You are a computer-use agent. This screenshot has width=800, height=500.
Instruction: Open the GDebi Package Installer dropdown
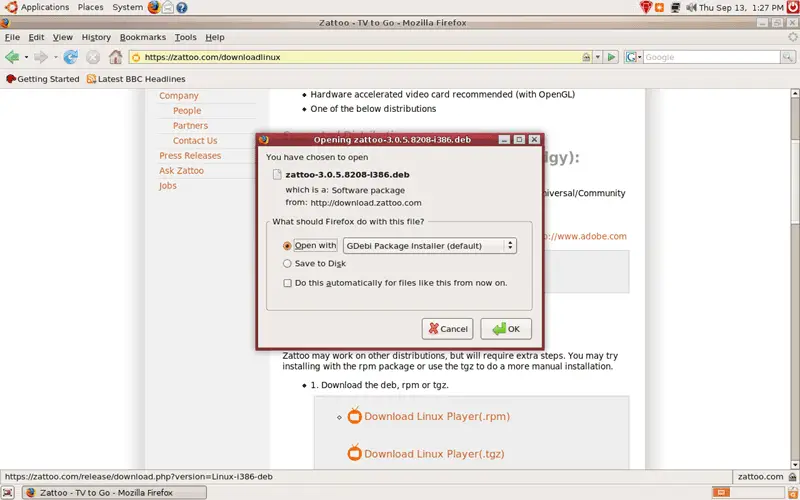430,246
